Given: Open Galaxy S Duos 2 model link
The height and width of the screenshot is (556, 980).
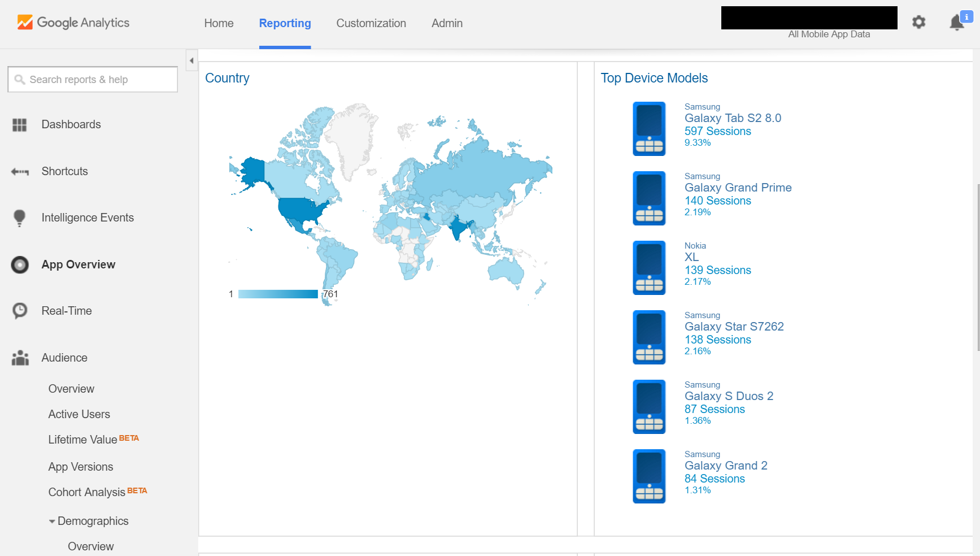Looking at the screenshot, I should (729, 396).
